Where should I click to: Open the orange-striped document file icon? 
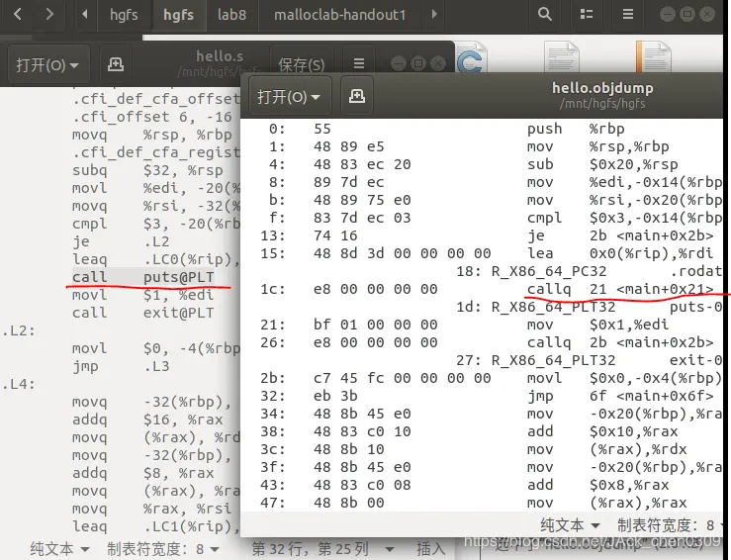pyautogui.click(x=653, y=56)
